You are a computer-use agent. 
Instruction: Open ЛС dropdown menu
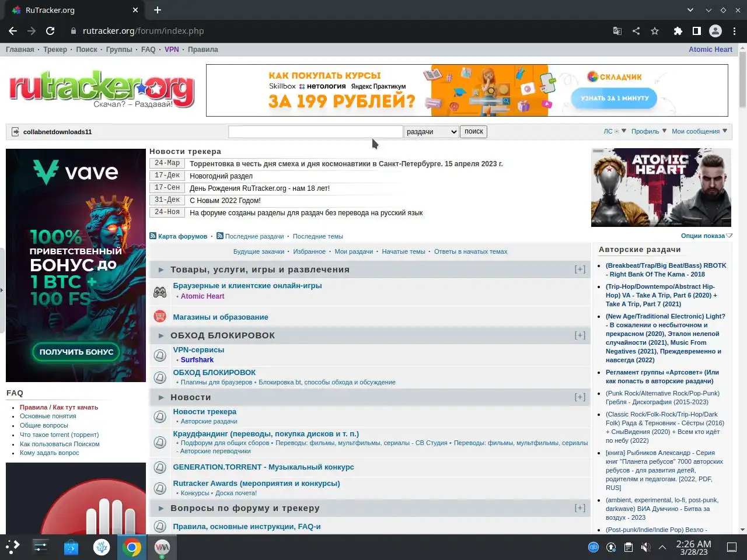[x=615, y=131]
